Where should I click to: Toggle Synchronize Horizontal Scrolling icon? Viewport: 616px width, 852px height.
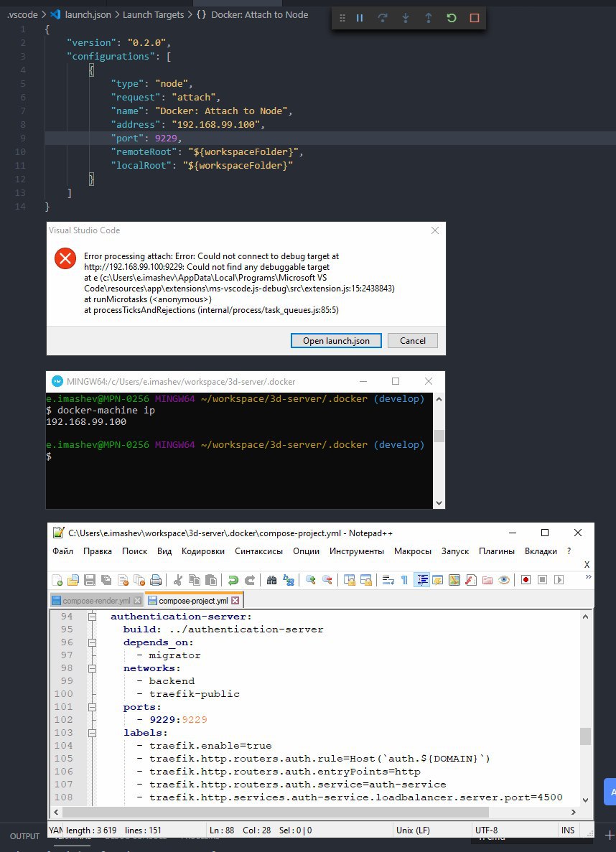click(x=366, y=580)
